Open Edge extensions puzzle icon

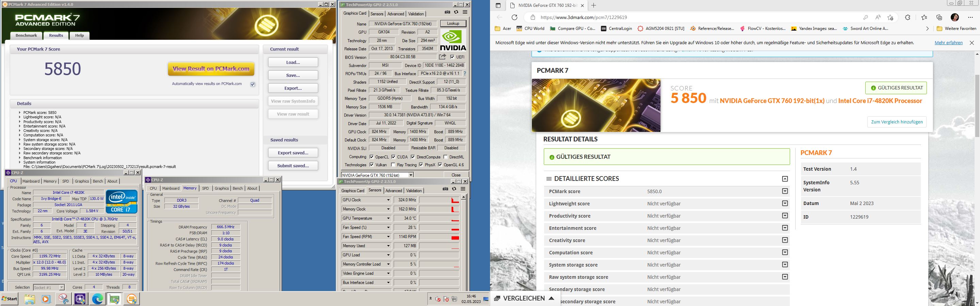(x=908, y=17)
